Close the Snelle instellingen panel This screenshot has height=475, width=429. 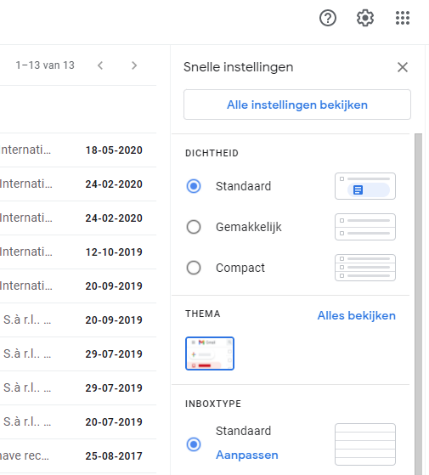402,67
